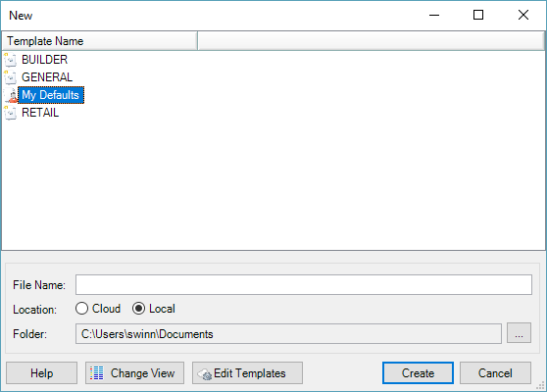This screenshot has height=392, width=547.
Task: Choose the Local location radio button
Action: click(x=138, y=309)
